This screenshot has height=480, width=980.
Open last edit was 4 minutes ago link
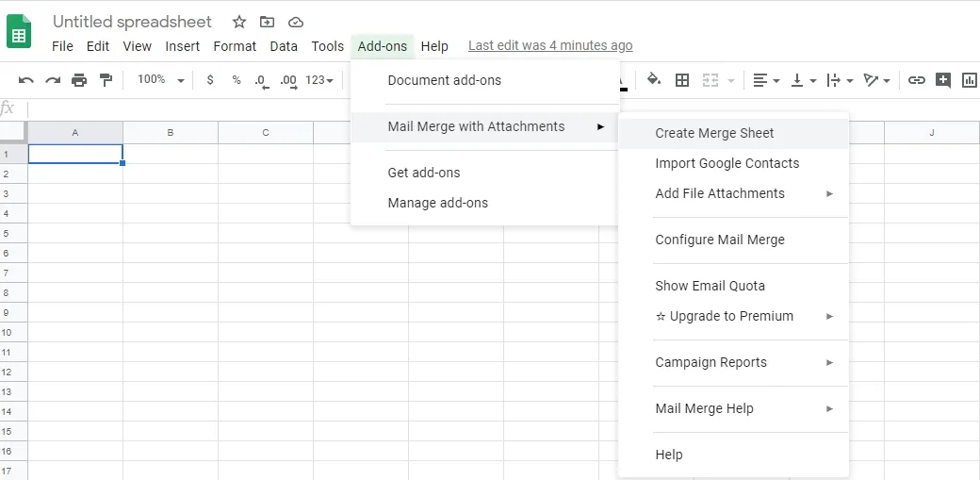550,45
